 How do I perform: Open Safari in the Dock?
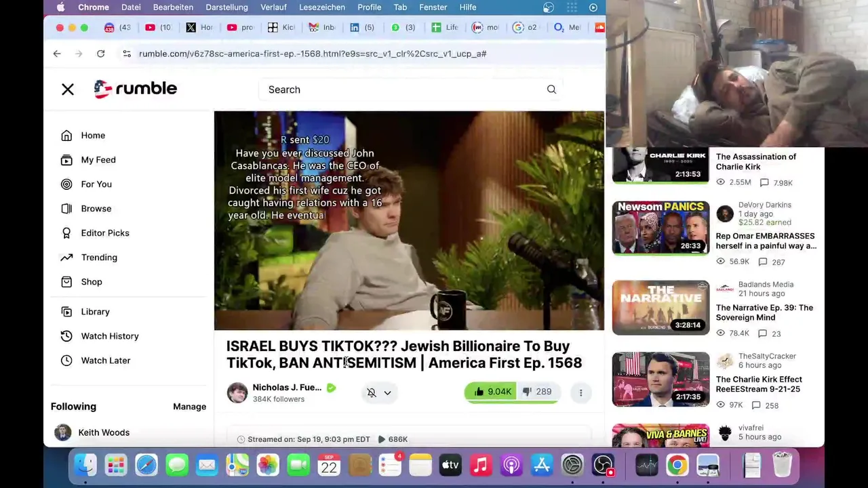tap(146, 465)
